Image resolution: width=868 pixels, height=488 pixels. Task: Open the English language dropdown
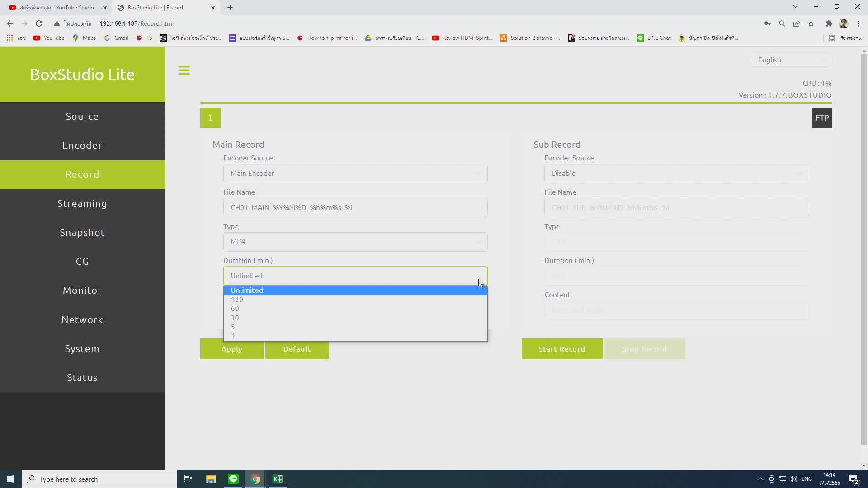click(791, 60)
